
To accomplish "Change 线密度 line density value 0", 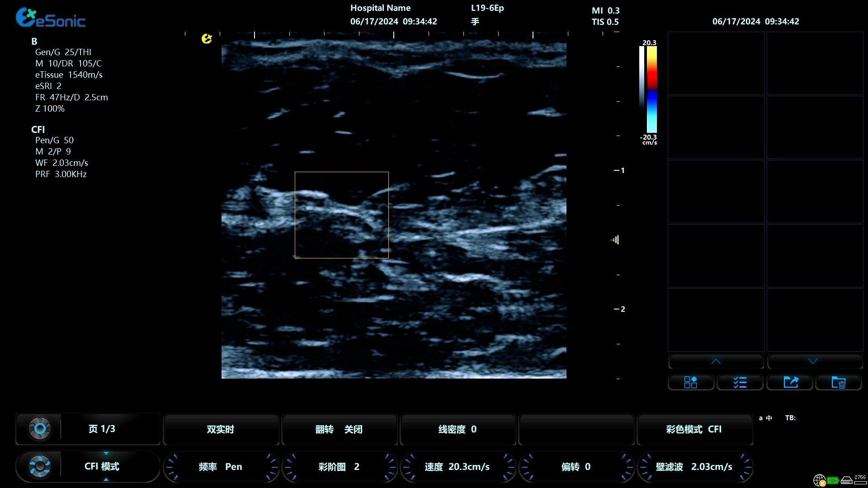I will pos(458,429).
